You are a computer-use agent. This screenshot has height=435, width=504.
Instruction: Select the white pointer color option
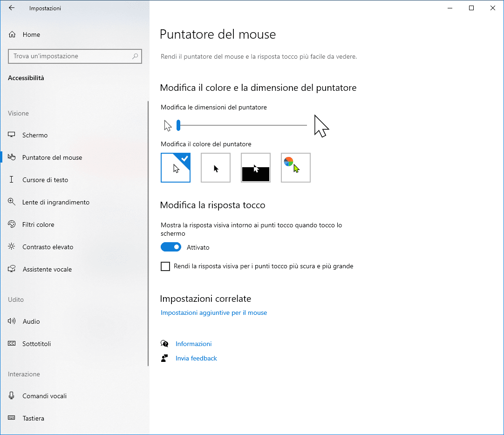point(176,168)
